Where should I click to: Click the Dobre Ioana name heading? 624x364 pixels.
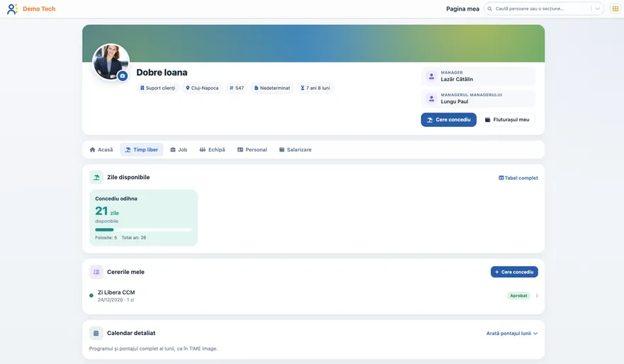162,72
